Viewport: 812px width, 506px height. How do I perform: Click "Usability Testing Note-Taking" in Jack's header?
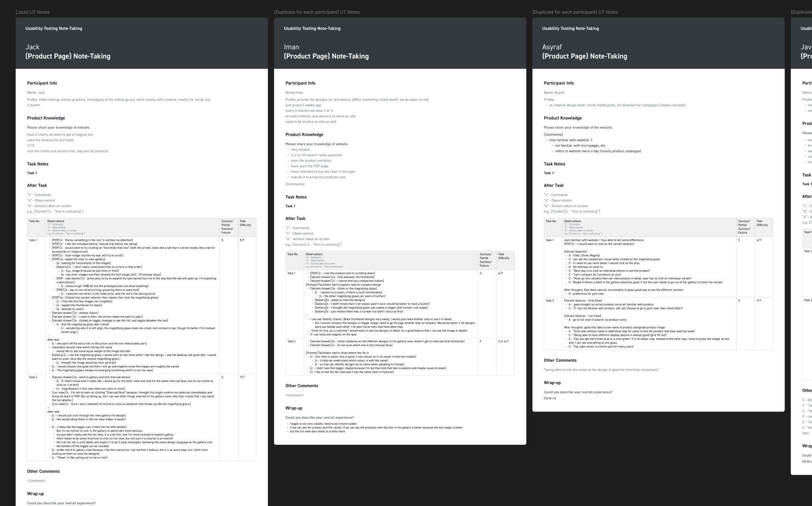tap(54, 28)
